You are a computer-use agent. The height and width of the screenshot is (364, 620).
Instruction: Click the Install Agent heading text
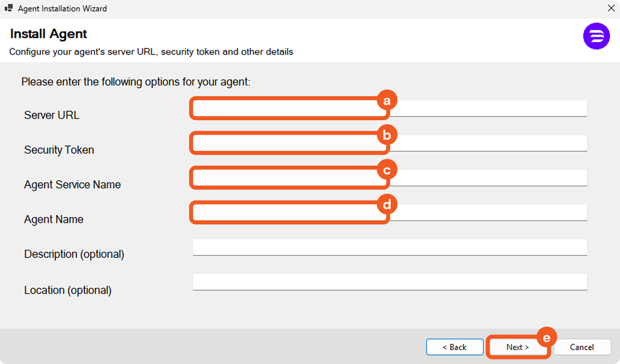48,34
